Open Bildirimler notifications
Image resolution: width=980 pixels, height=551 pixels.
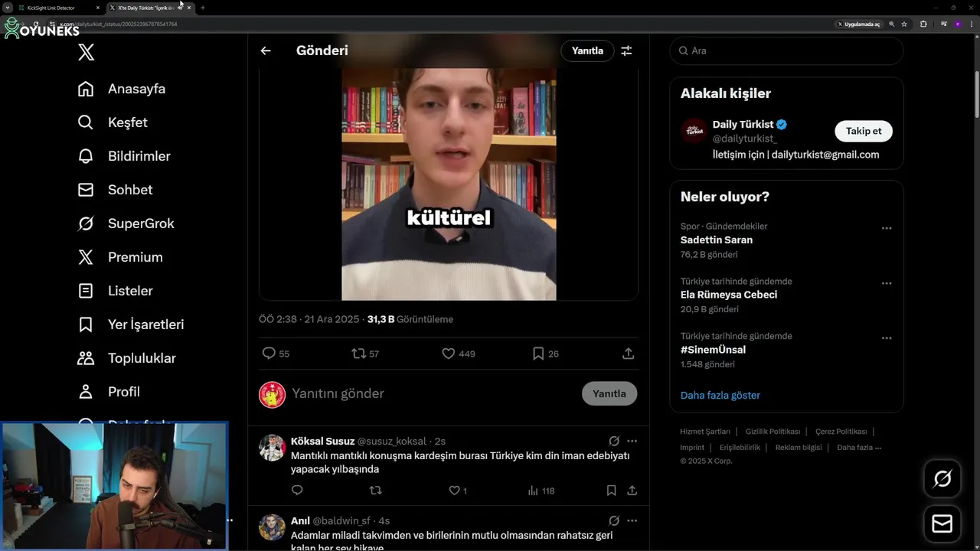124,156
